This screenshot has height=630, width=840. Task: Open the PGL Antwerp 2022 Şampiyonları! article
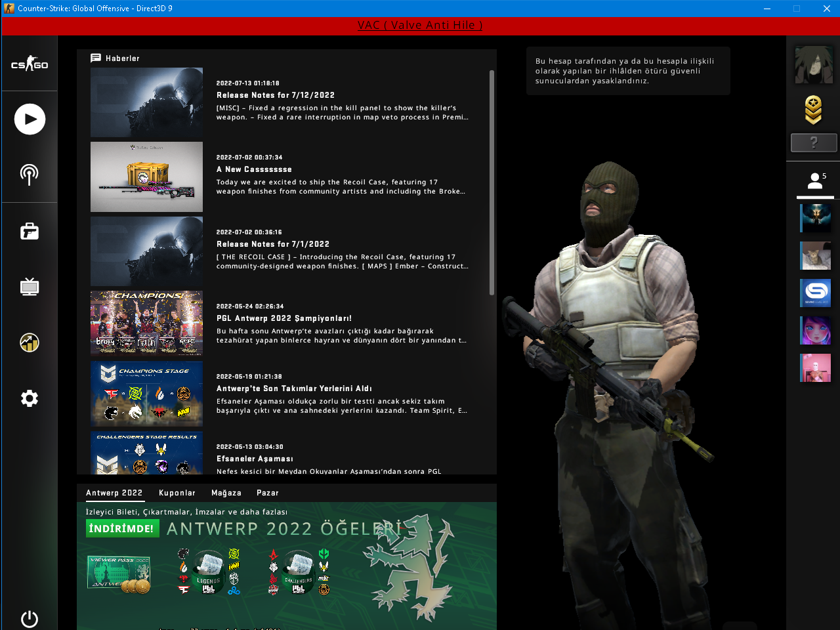click(284, 318)
